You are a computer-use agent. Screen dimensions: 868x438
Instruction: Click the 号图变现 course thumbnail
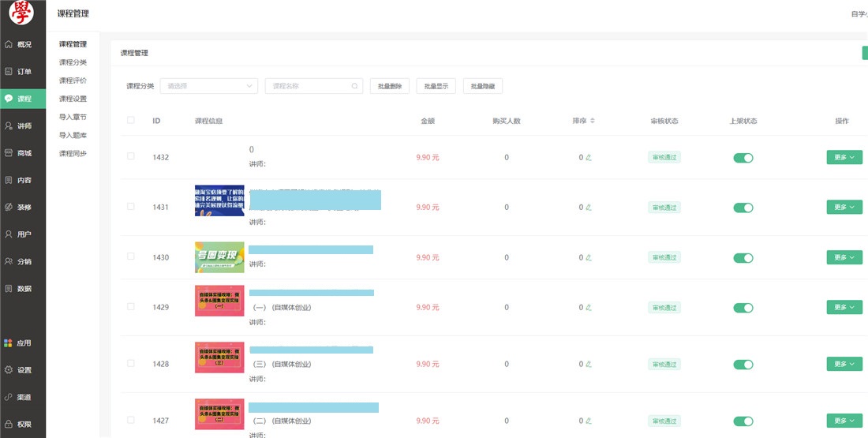219,257
